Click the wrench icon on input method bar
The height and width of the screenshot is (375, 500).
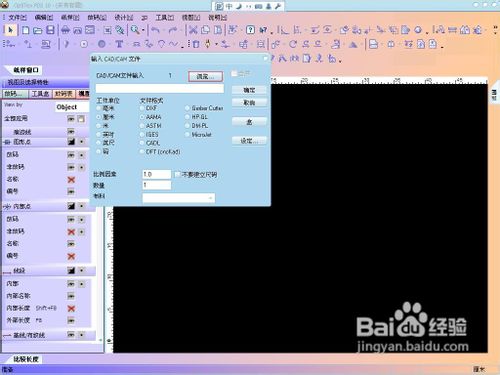(x=278, y=6)
